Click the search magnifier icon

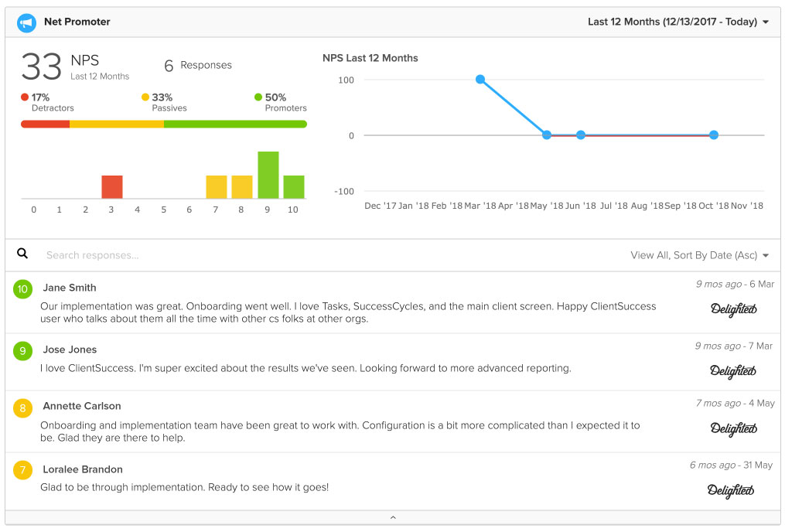coord(22,254)
